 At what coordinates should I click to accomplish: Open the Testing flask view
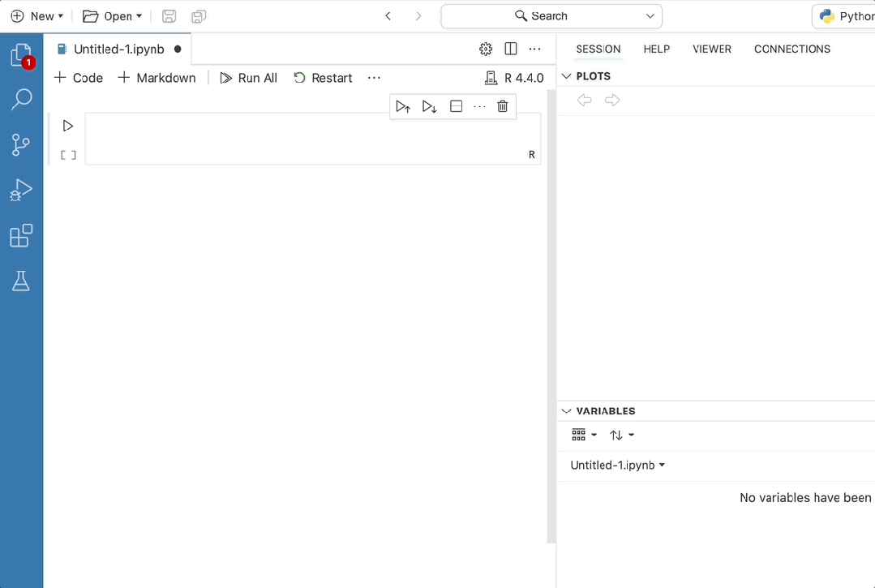tap(21, 281)
